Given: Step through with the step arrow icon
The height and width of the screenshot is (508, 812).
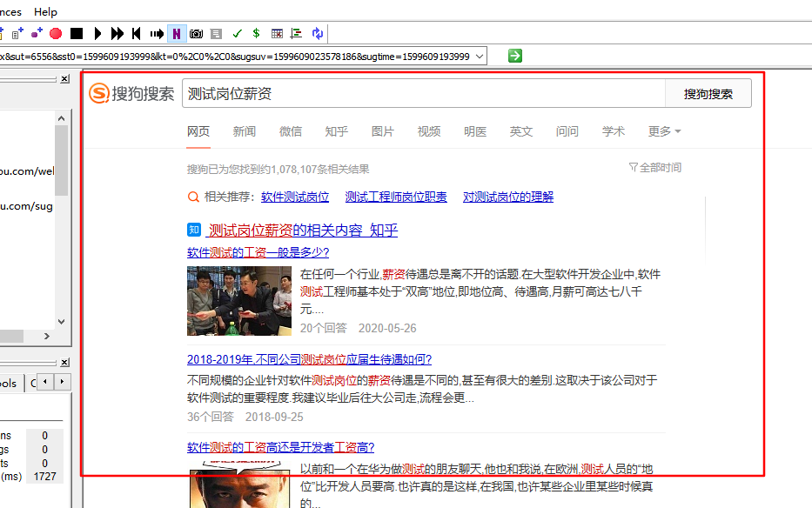Looking at the screenshot, I should pos(156,33).
